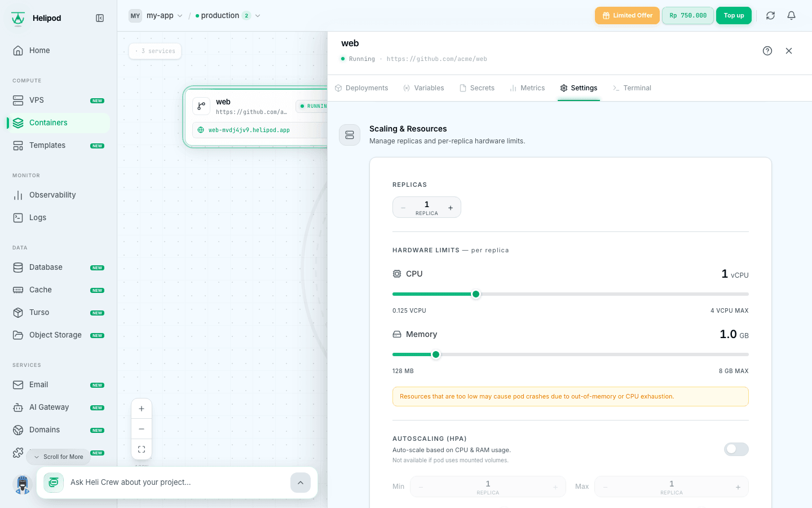Click the Top up button
Viewport: 812px width, 508px height.
pos(734,16)
